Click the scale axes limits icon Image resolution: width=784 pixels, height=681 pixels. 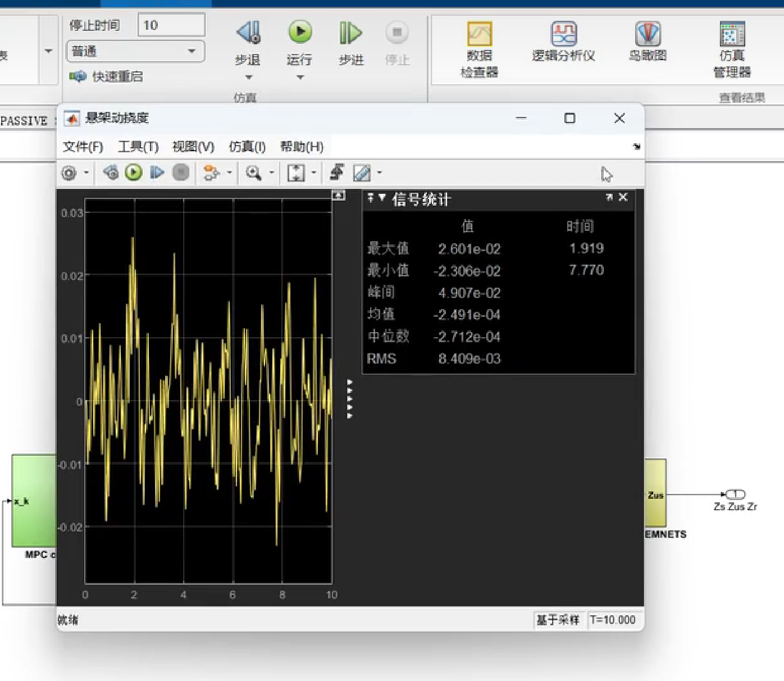tap(296, 172)
